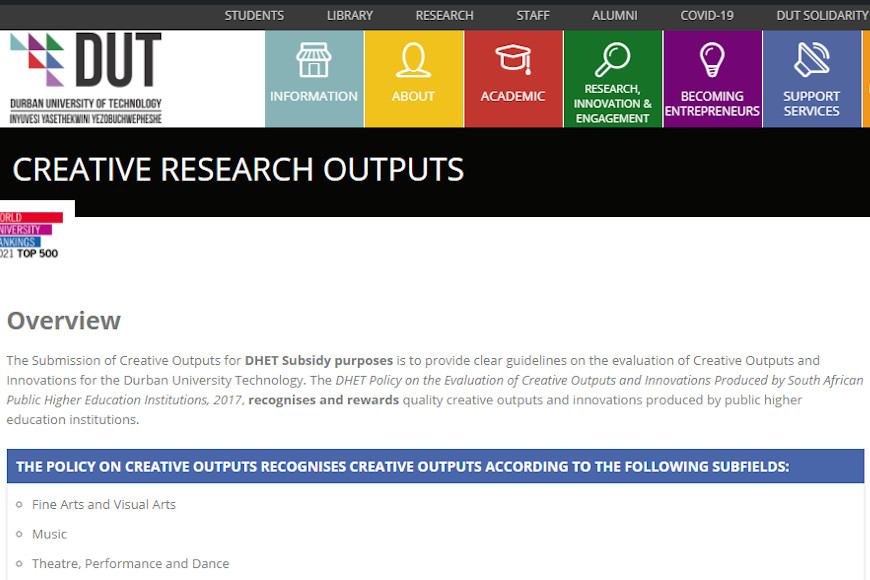Click the bold text DHET Subsidy purposes
Screen dimensions: 870x580
319,361
